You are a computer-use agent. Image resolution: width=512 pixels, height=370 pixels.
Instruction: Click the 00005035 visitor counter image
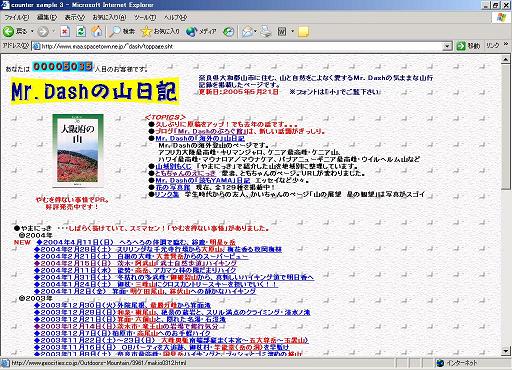tap(62, 67)
